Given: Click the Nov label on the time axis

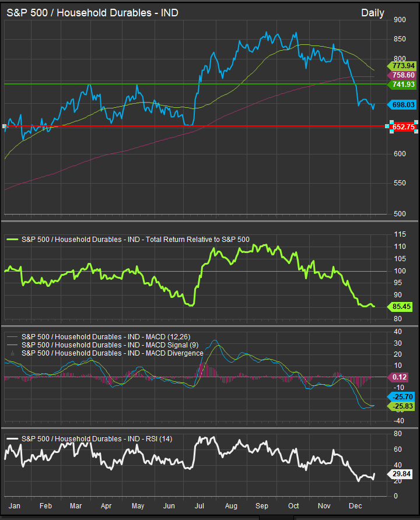Looking at the screenshot, I should pos(324,506).
